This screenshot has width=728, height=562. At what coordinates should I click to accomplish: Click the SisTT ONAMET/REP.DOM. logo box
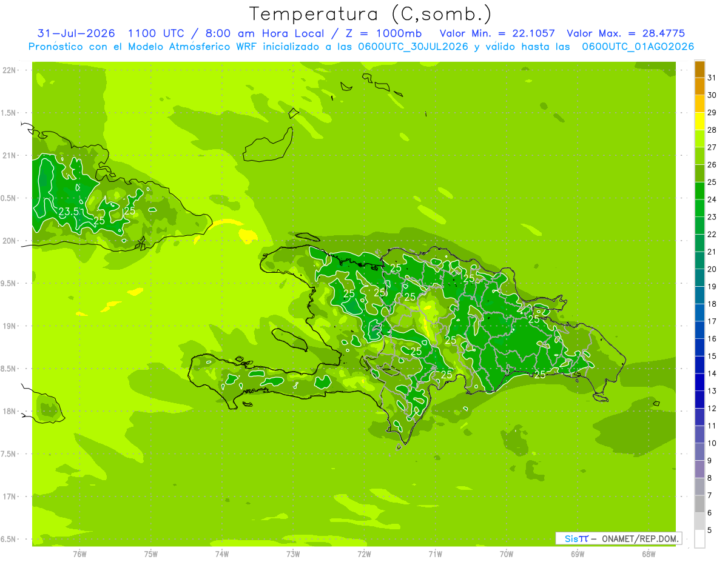618,538
